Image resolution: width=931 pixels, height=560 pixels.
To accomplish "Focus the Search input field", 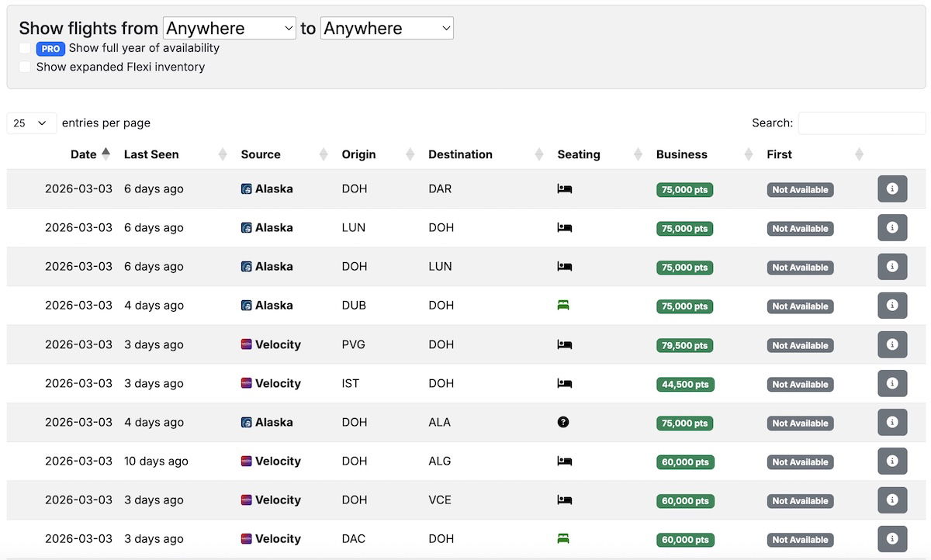I will click(x=861, y=123).
